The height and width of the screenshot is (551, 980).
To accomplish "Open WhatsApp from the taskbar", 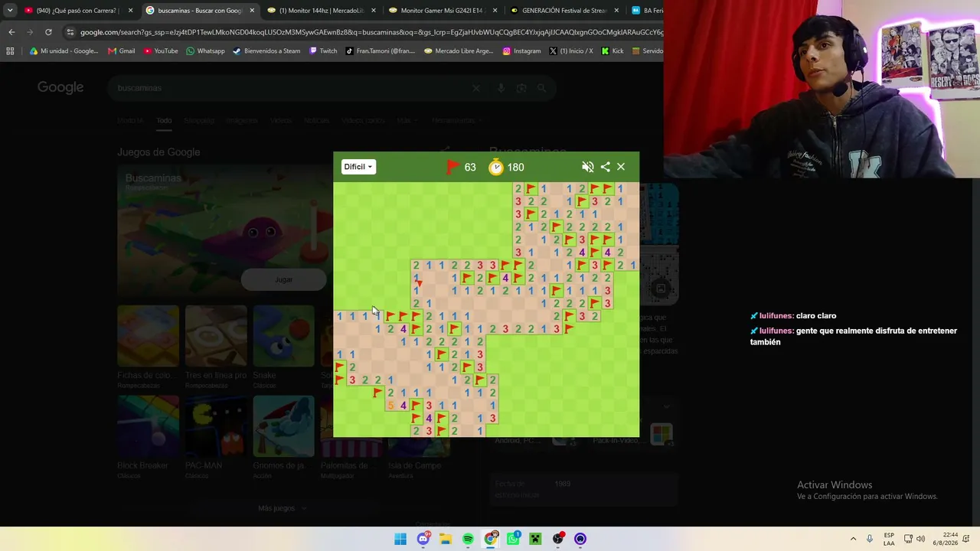I will [x=513, y=539].
